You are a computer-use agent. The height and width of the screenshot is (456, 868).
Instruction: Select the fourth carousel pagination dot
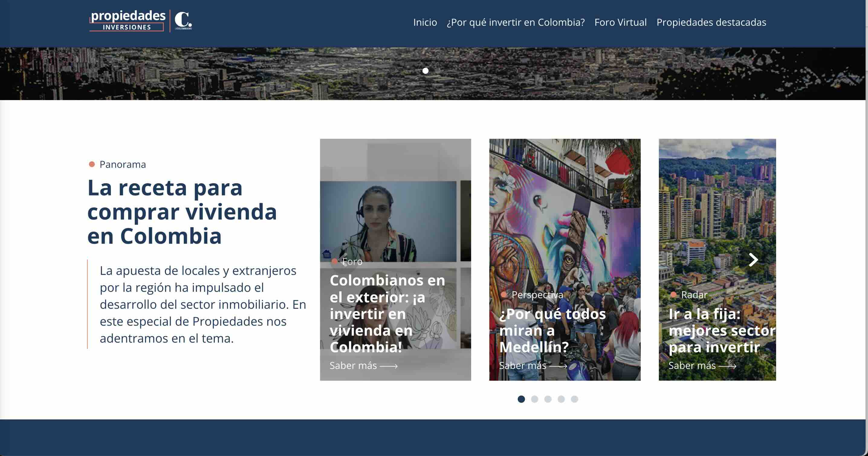(561, 399)
